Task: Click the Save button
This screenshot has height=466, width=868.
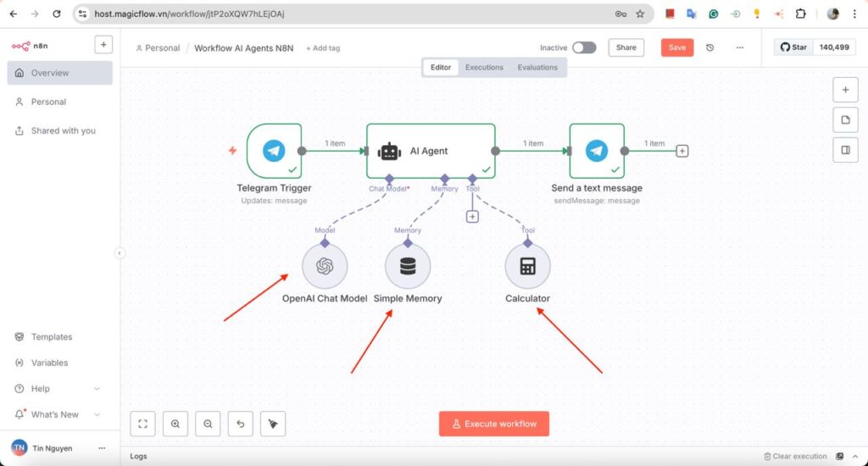Action: point(676,47)
